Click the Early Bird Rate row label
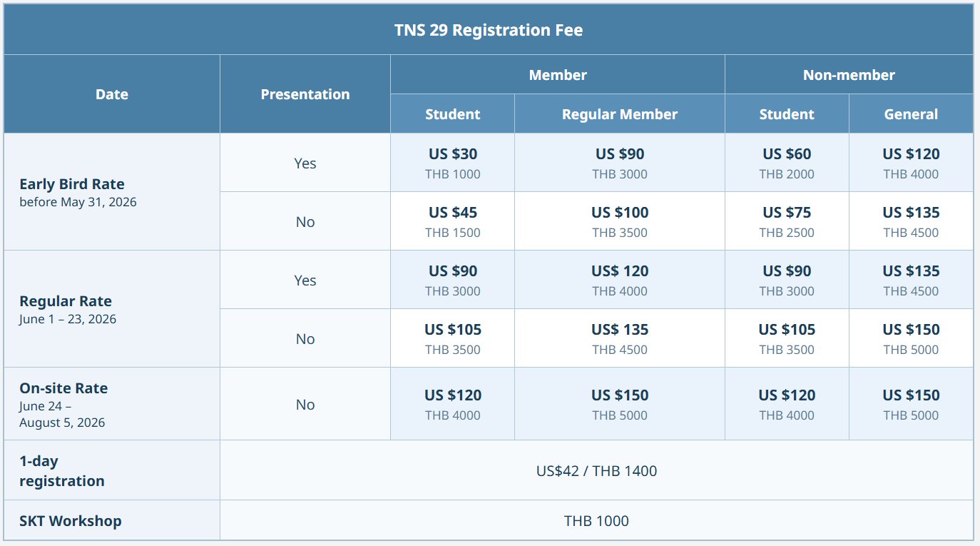 click(x=72, y=184)
